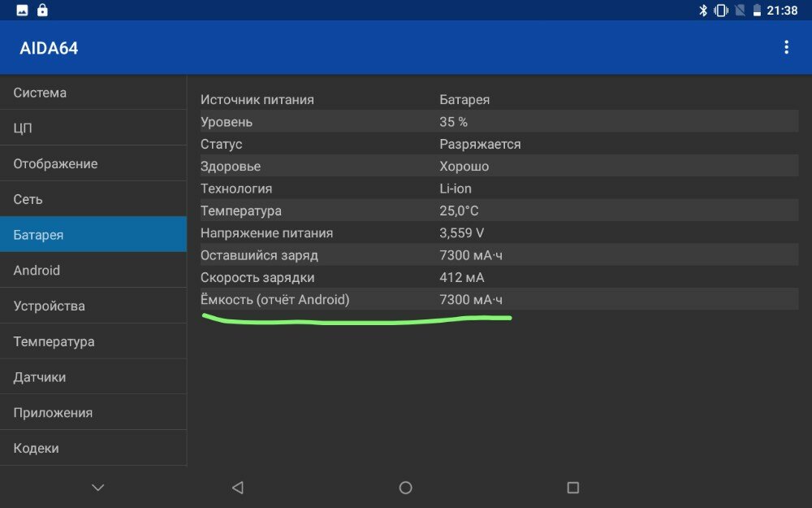This screenshot has width=812, height=508.
Task: Tap the Напряжение питания label
Action: tap(266, 233)
